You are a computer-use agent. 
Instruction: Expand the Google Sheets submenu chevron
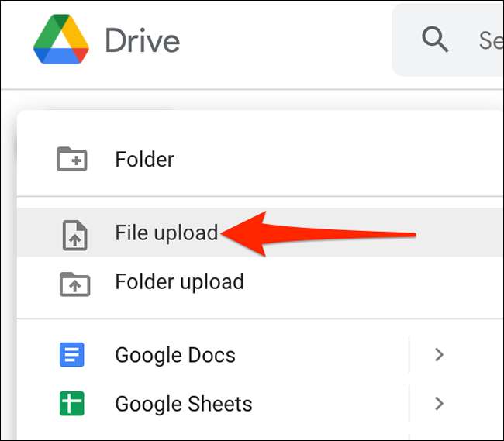[439, 404]
